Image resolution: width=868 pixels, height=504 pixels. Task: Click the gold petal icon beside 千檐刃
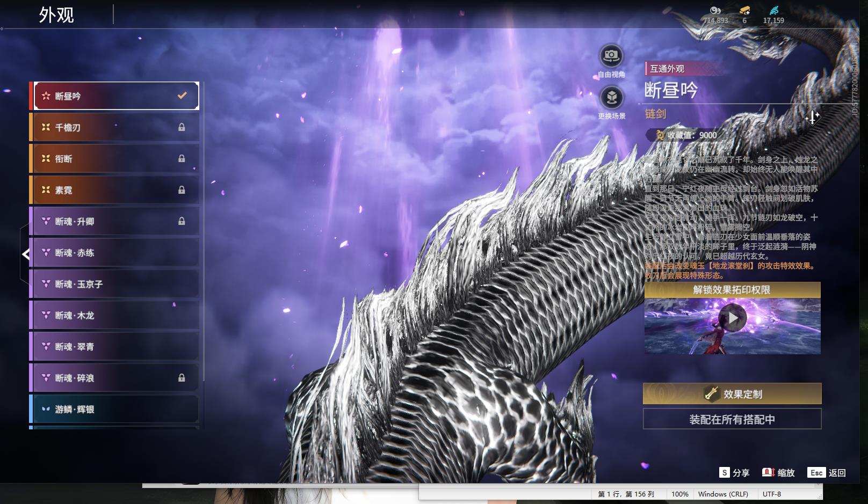46,127
